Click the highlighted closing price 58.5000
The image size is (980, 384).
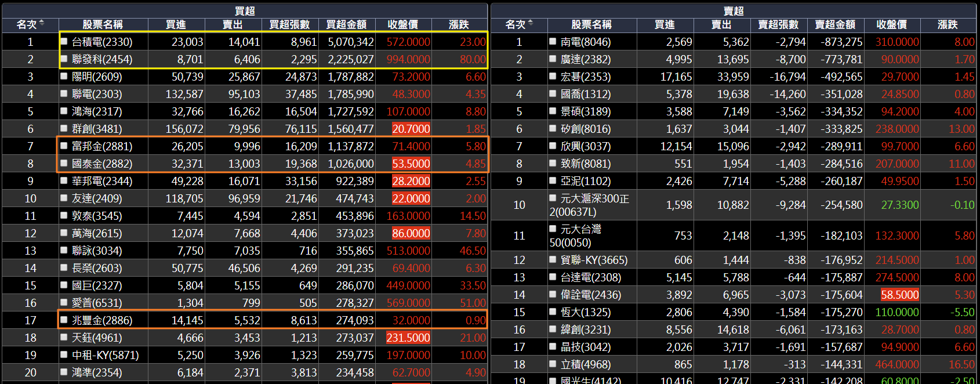click(x=899, y=295)
